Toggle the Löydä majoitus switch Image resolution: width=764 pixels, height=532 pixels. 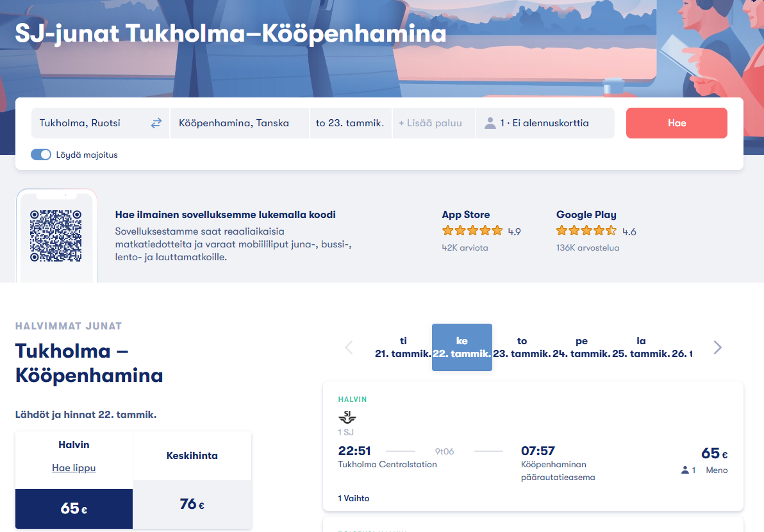41,154
